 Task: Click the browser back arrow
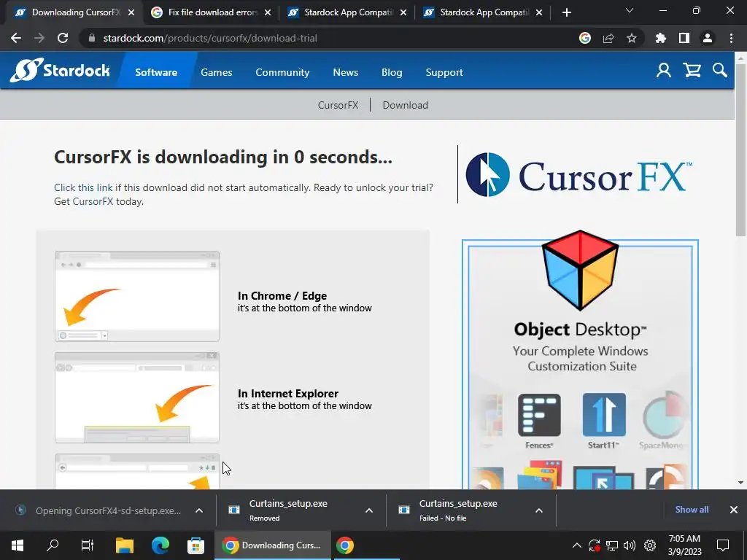[x=16, y=38]
